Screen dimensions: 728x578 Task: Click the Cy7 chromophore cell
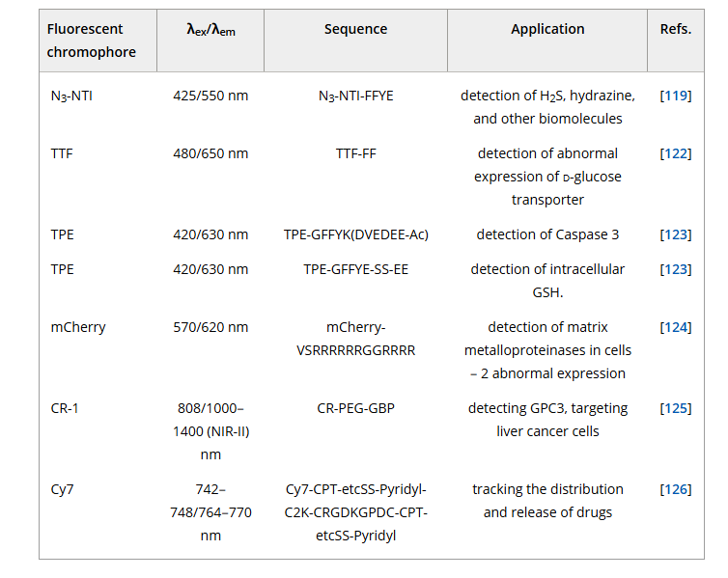click(62, 490)
